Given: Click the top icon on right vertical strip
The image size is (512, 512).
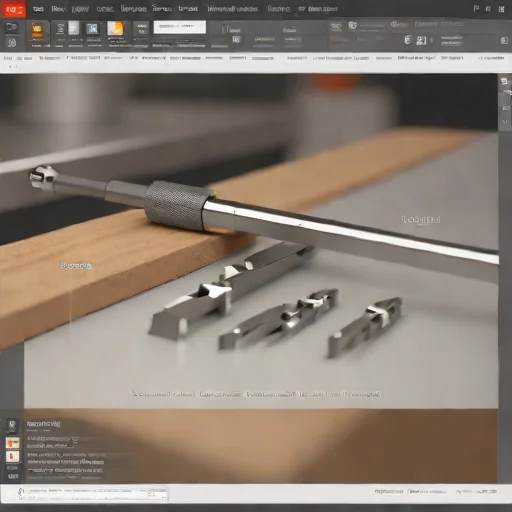Looking at the screenshot, I should pyautogui.click(x=505, y=81).
